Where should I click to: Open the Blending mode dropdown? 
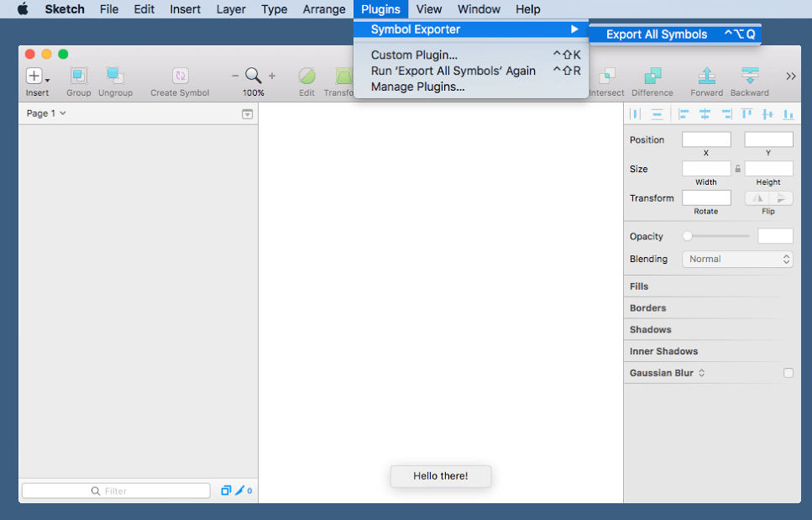pos(736,259)
